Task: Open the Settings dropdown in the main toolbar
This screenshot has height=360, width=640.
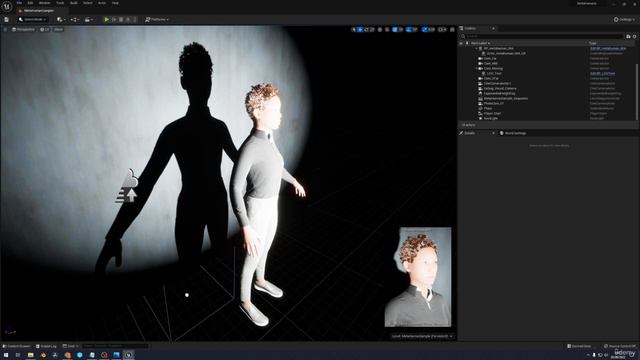Action: tap(624, 19)
